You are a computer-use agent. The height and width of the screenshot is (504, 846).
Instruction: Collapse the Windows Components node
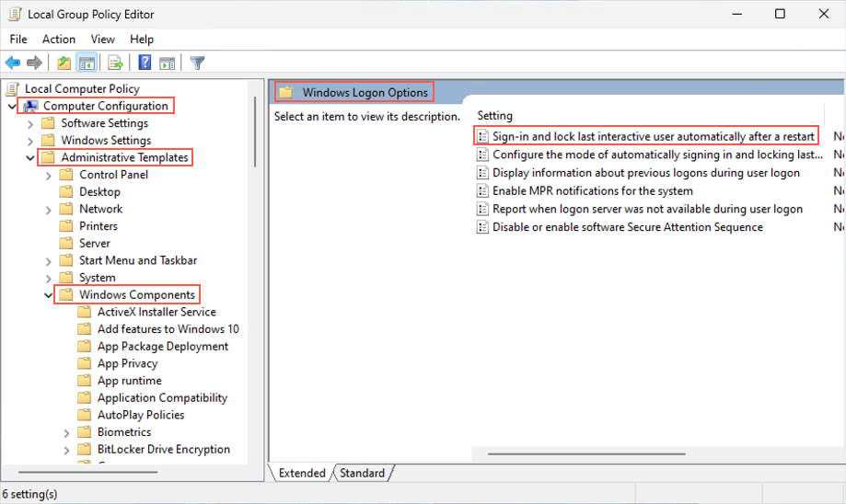click(x=49, y=295)
